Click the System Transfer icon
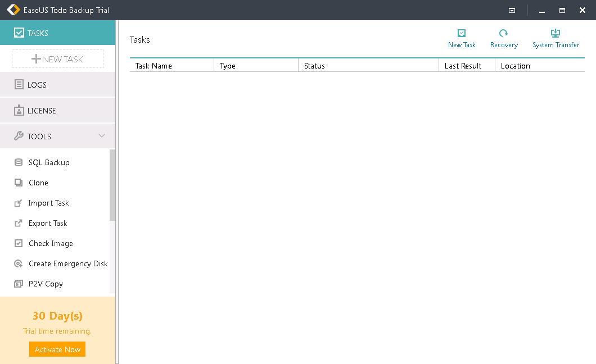596x364 pixels. [556, 33]
